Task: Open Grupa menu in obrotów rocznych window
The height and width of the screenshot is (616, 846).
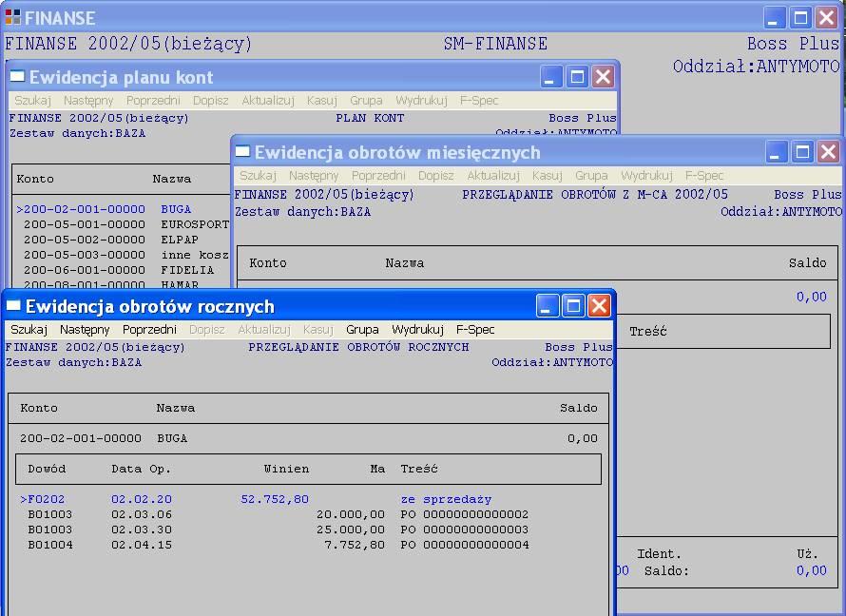Action: tap(362, 330)
